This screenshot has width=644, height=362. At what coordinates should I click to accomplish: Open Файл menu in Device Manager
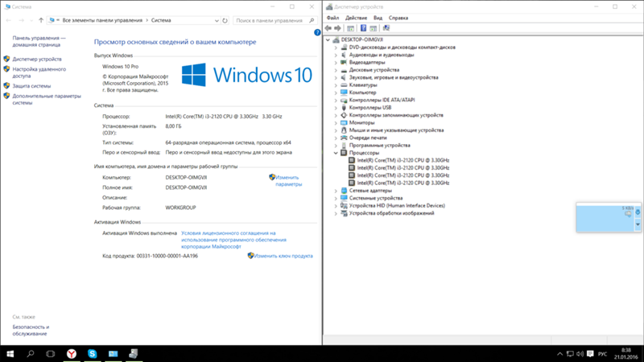[332, 18]
